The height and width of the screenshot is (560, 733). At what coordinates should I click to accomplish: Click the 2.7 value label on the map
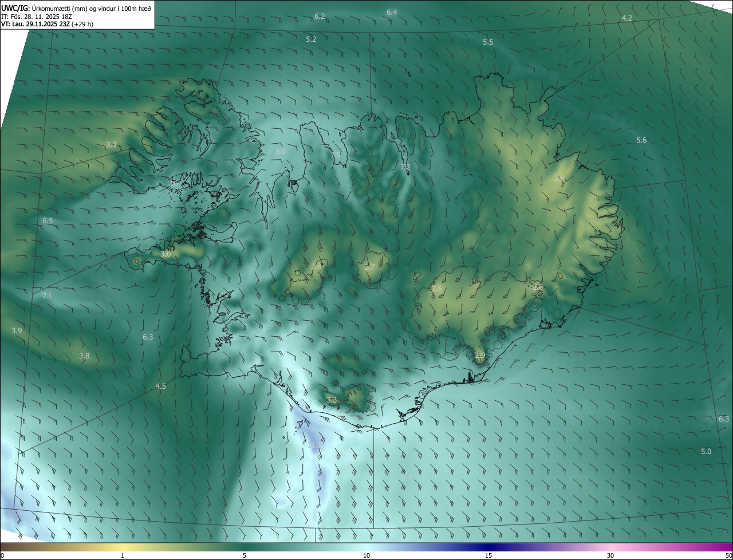370,267
